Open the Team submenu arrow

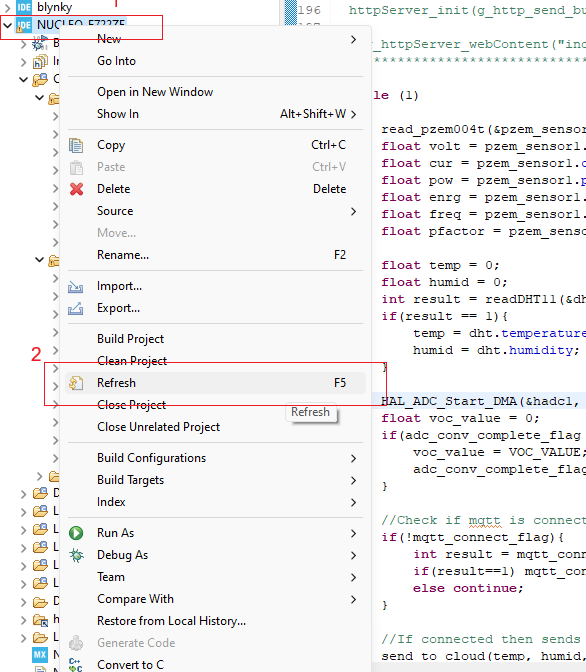[x=353, y=577]
